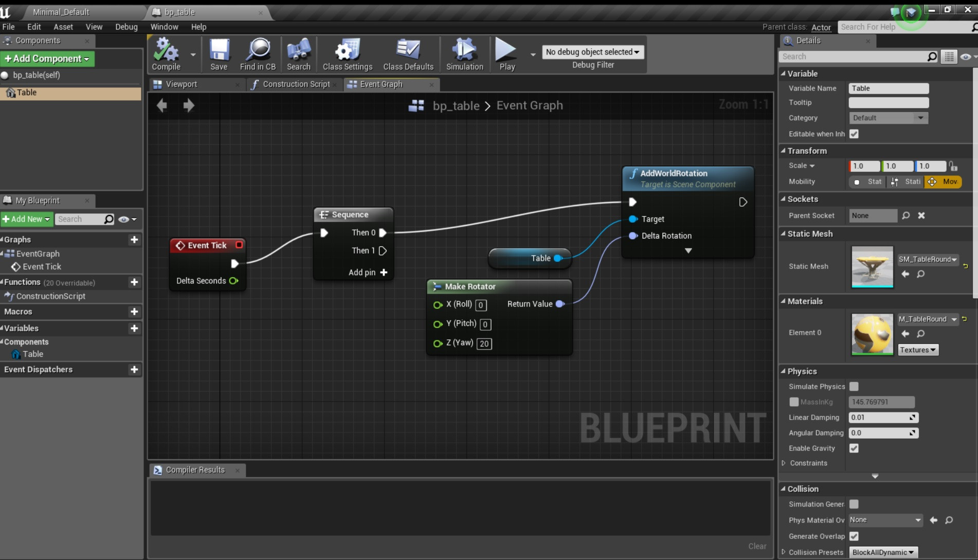Toggle Generate Overlap Events checkbox
The image size is (978, 560).
tap(854, 536)
